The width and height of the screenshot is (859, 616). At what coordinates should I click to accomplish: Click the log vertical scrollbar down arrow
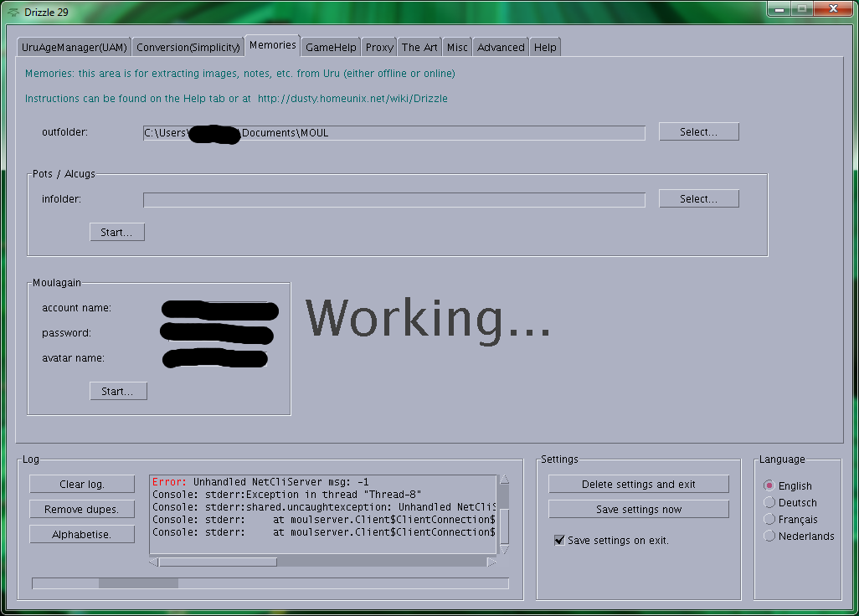[x=505, y=549]
